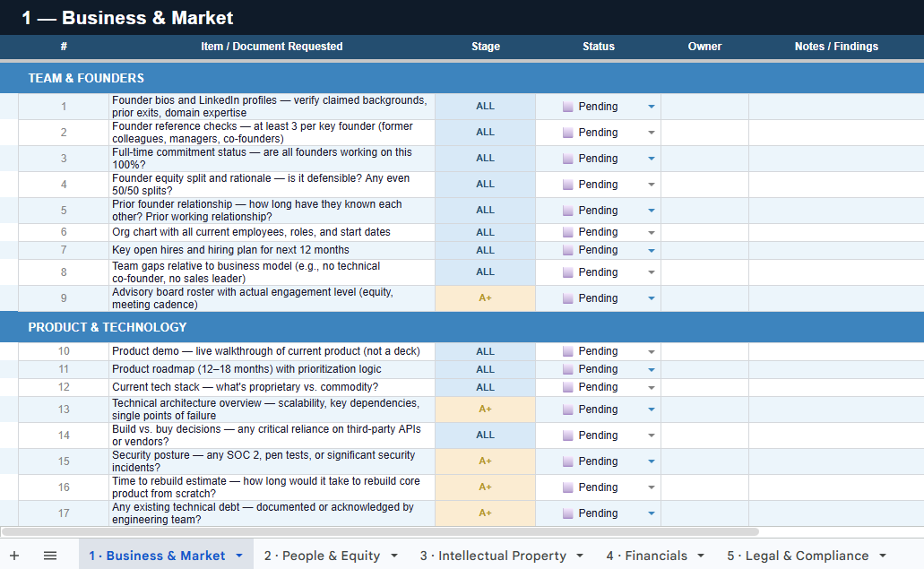Select Time to rebuild estimate item cell

(272, 487)
